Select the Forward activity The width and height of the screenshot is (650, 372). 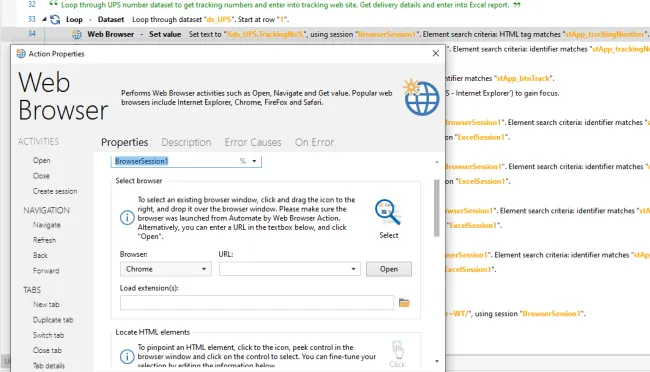(46, 271)
